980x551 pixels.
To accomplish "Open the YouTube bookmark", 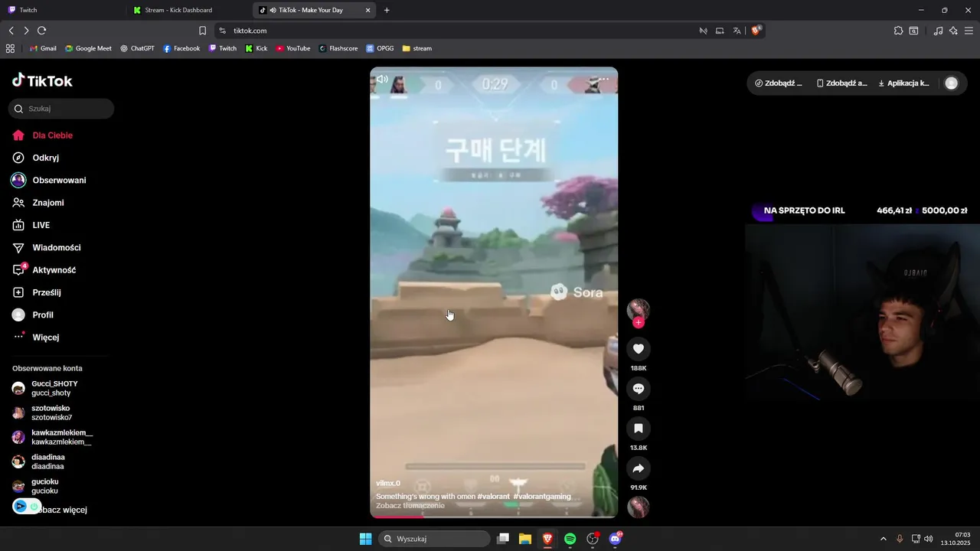I will point(293,48).
